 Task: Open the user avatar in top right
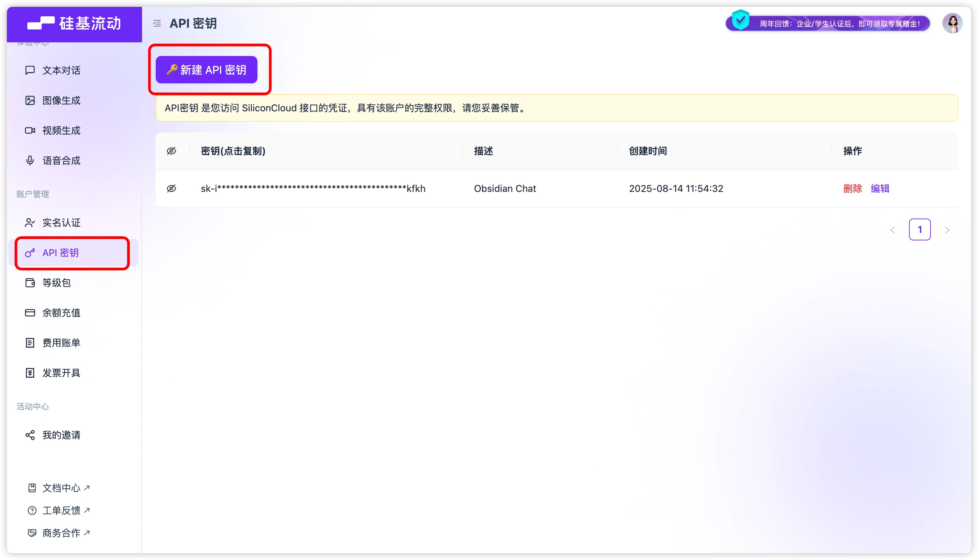pos(952,24)
